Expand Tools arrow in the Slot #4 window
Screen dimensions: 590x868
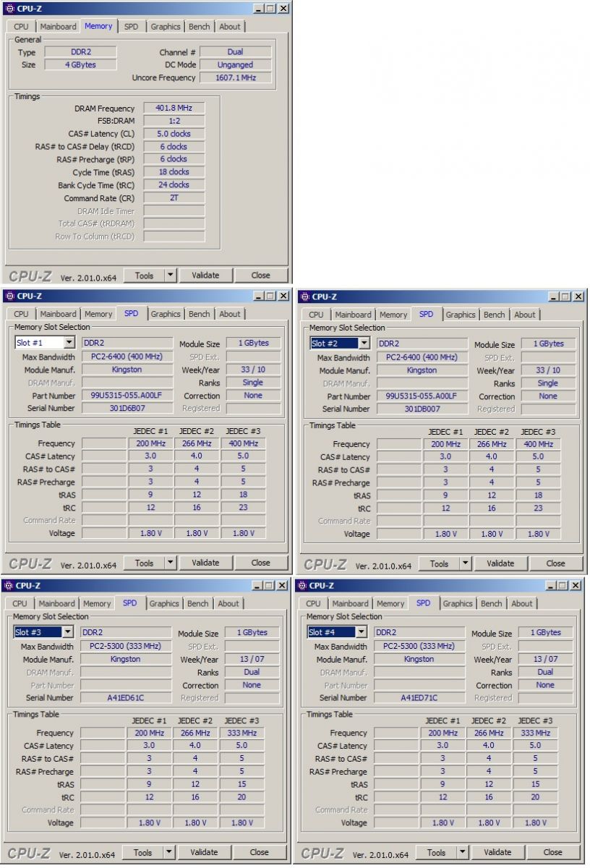click(462, 852)
